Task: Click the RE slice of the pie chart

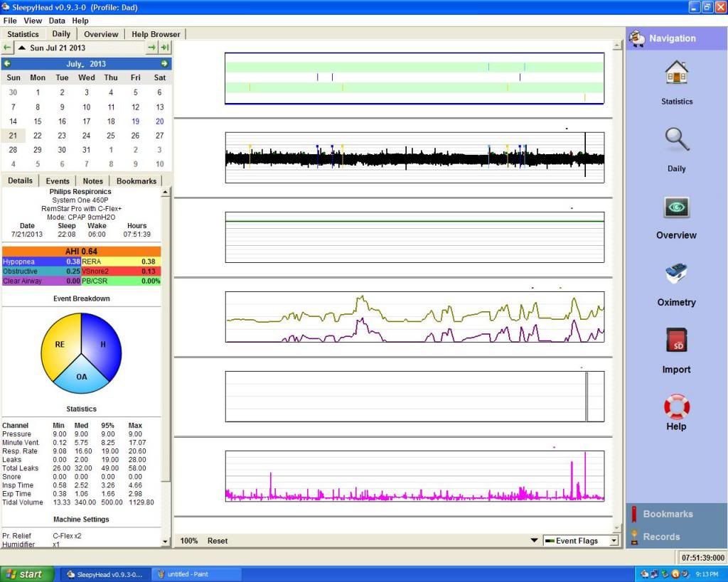Action: pyautogui.click(x=60, y=345)
